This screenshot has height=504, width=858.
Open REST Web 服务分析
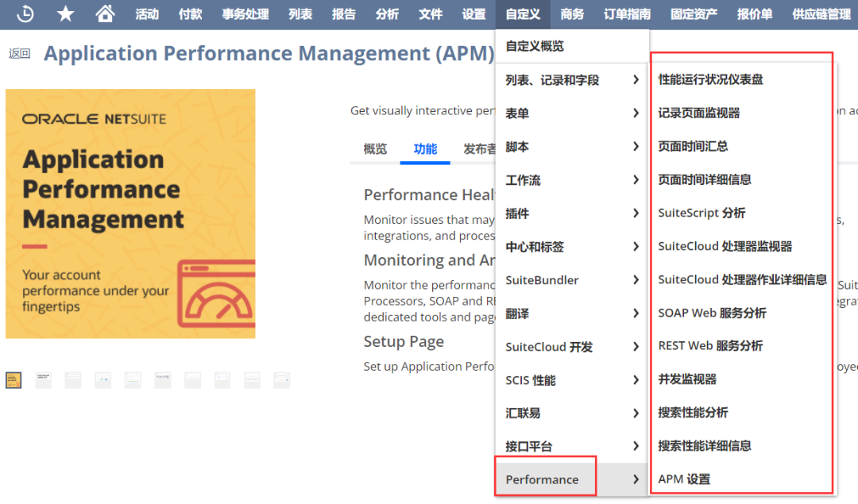710,346
